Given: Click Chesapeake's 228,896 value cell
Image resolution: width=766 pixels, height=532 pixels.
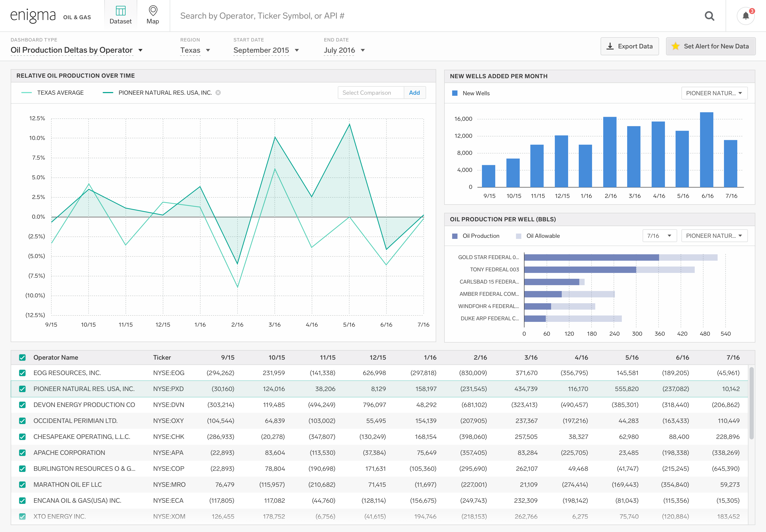Looking at the screenshot, I should [728, 437].
